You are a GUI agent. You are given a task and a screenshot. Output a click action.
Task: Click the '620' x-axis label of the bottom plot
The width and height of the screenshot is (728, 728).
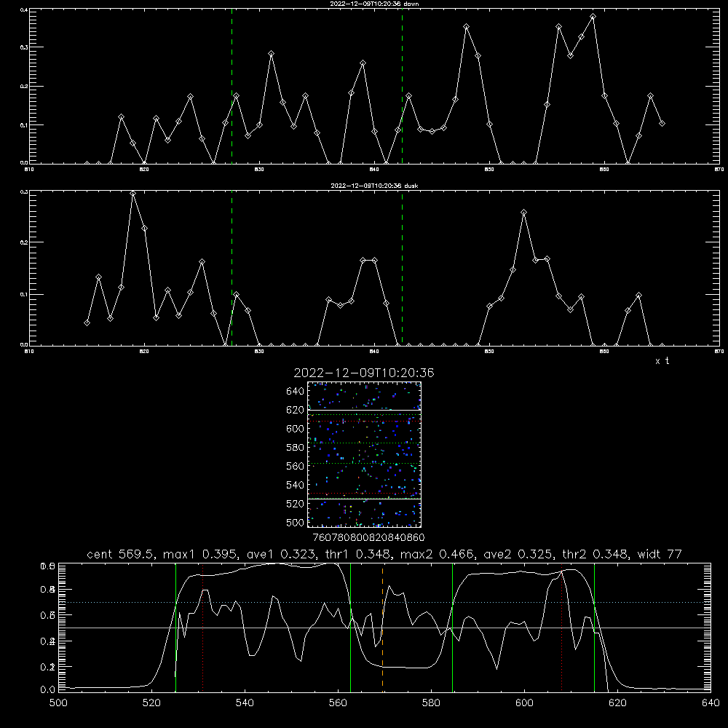(x=617, y=703)
